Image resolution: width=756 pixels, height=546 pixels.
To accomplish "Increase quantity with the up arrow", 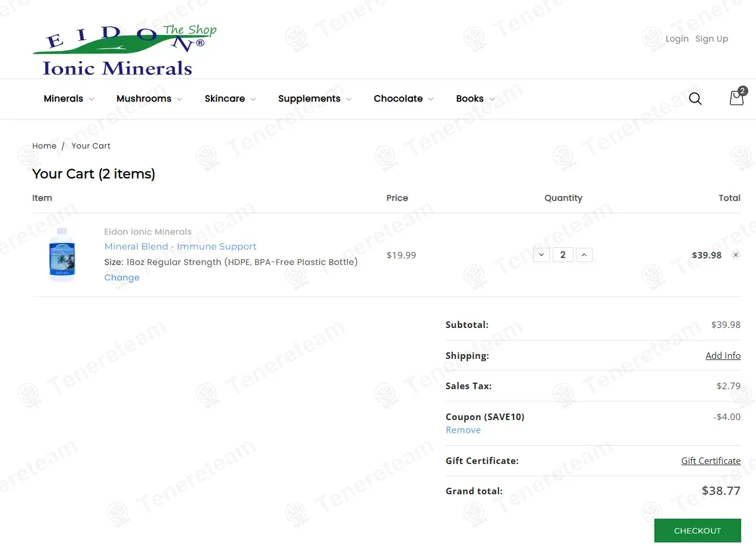I will (584, 255).
